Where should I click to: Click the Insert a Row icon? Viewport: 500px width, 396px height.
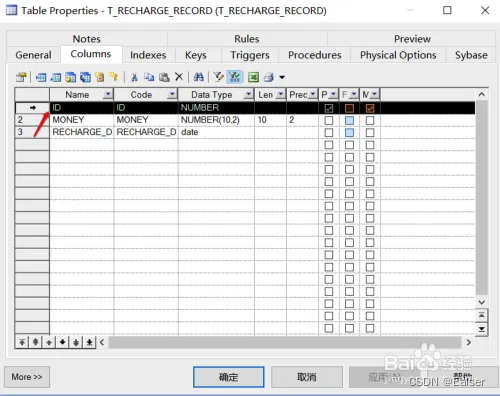click(41, 77)
